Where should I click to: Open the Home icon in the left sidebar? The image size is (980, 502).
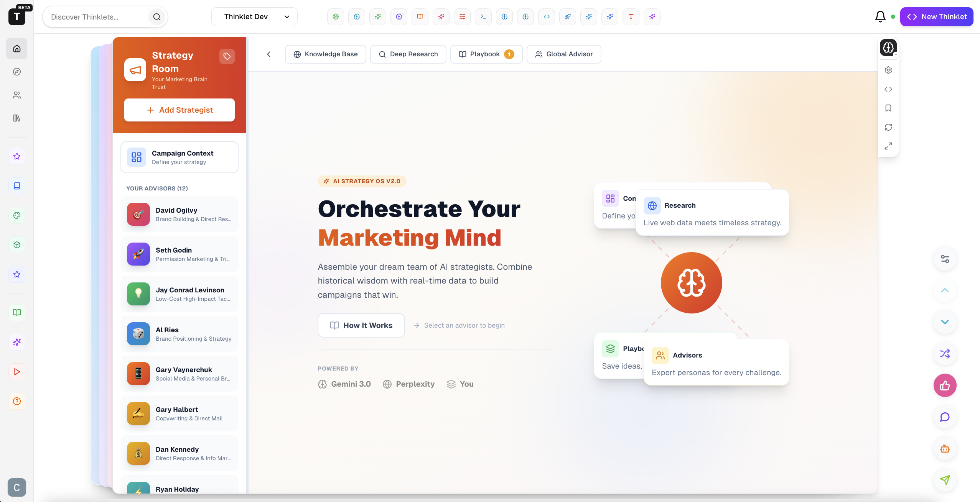coord(16,48)
